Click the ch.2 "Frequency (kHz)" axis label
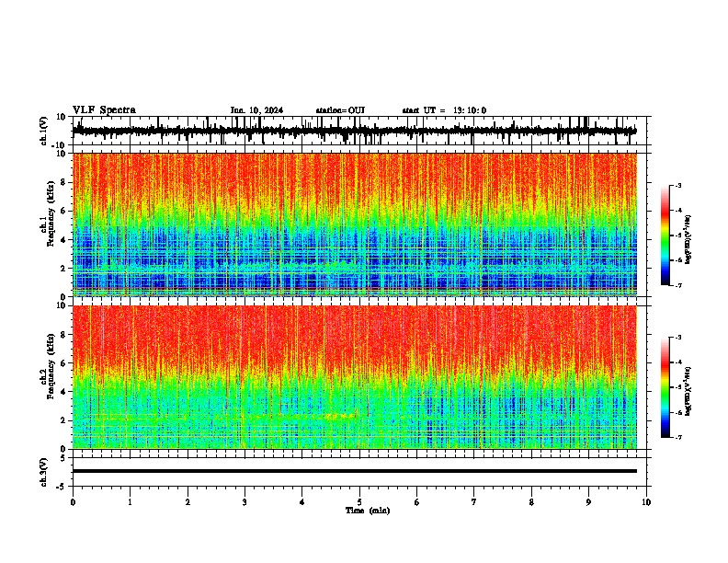This screenshot has height=563, width=728. coord(51,366)
